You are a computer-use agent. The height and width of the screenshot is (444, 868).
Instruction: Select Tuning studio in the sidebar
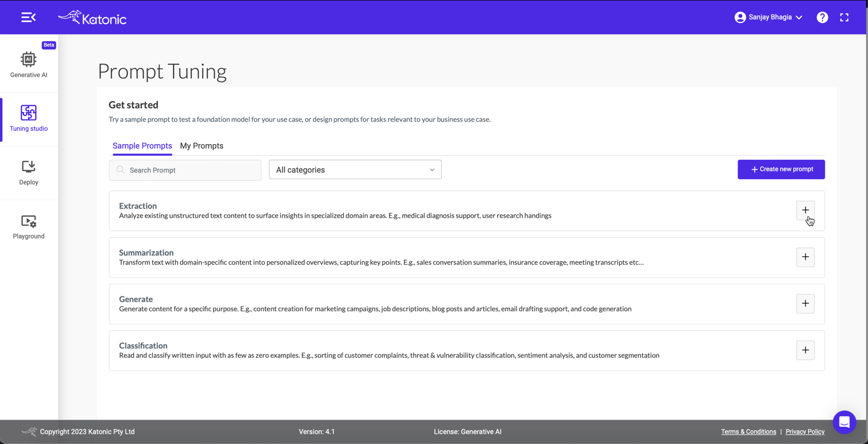tap(29, 119)
